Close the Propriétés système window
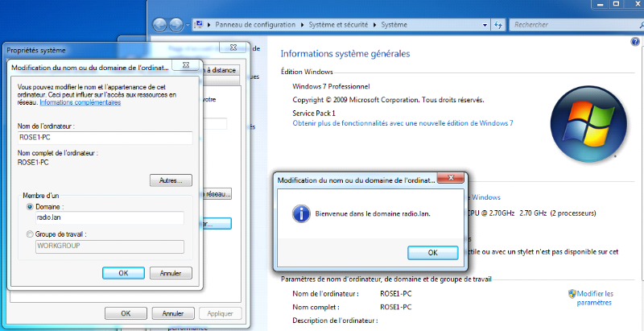This screenshot has width=644, height=331. [x=233, y=48]
